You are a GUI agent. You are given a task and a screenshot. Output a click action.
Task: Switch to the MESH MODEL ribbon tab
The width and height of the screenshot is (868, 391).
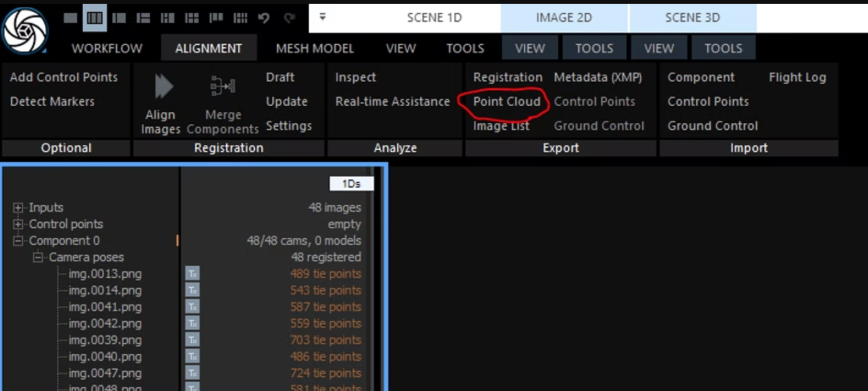point(314,48)
